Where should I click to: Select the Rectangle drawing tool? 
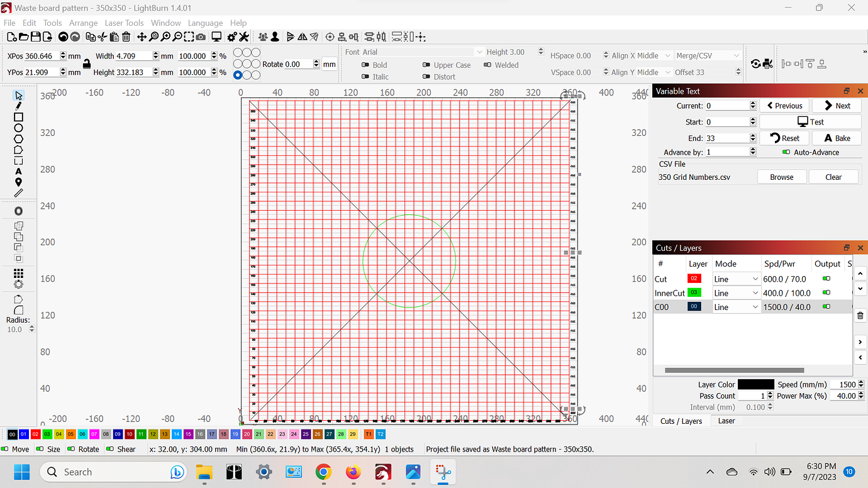(19, 118)
